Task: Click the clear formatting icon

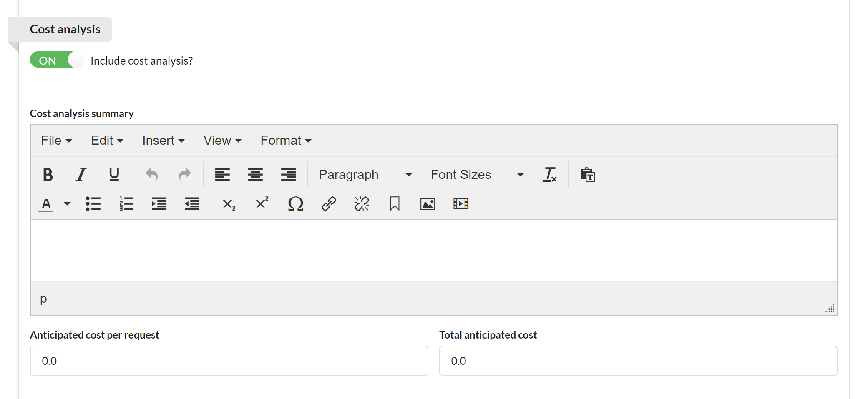Action: tap(549, 175)
